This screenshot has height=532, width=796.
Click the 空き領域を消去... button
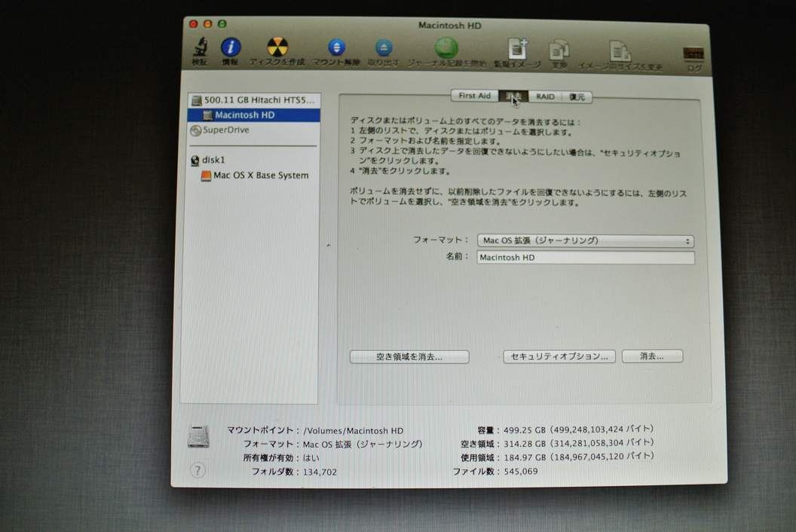(409, 357)
